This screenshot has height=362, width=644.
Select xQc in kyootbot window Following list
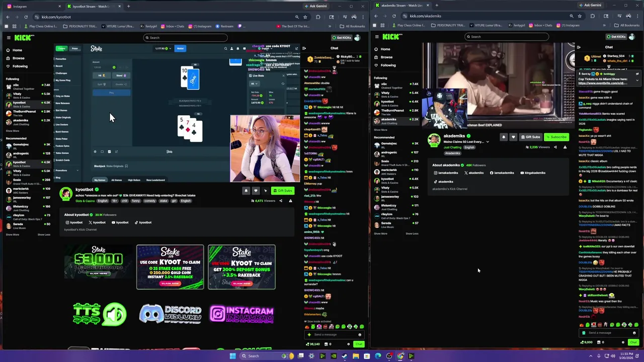[28, 86]
